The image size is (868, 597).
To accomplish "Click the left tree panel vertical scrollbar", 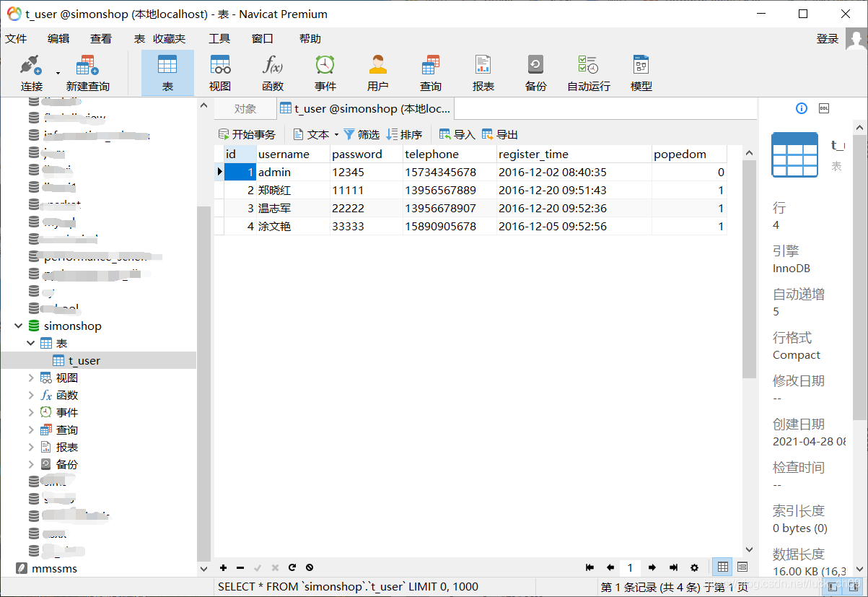I will coord(203,383).
